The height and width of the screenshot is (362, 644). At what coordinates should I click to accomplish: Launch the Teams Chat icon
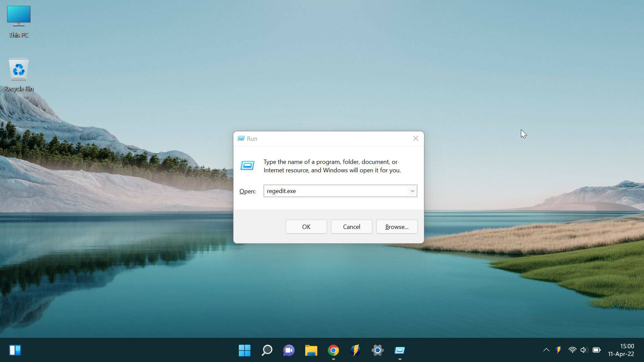click(289, 350)
